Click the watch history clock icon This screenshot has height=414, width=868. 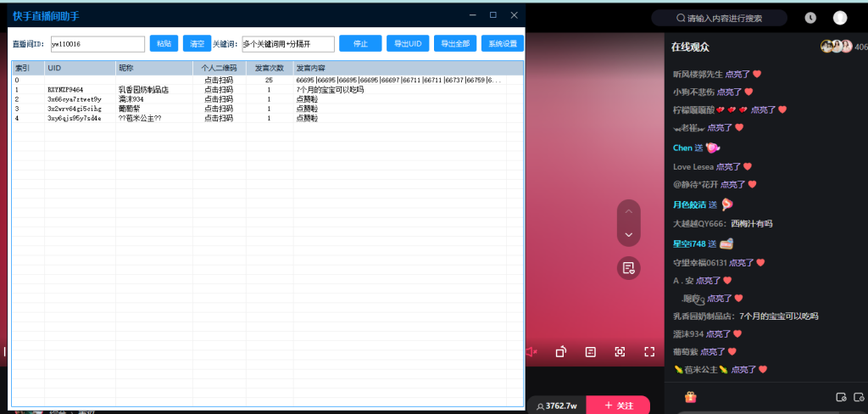810,18
